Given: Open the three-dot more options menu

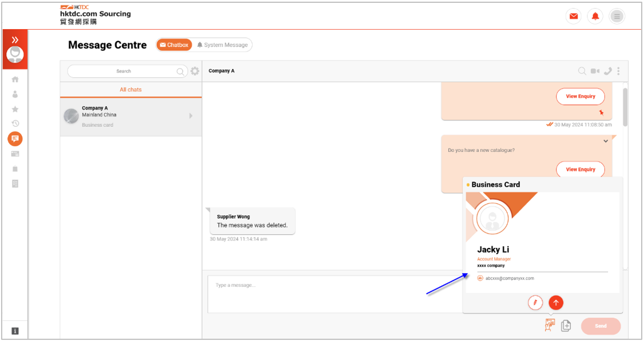Looking at the screenshot, I should 618,71.
